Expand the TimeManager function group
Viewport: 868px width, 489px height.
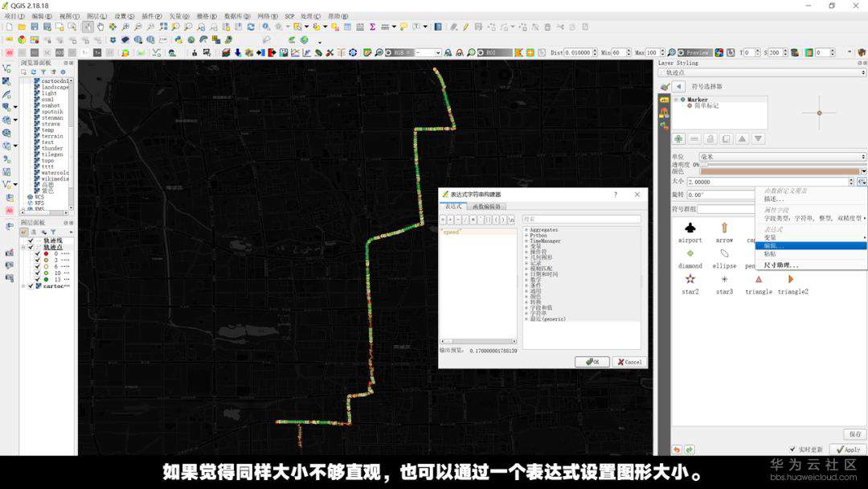click(526, 241)
